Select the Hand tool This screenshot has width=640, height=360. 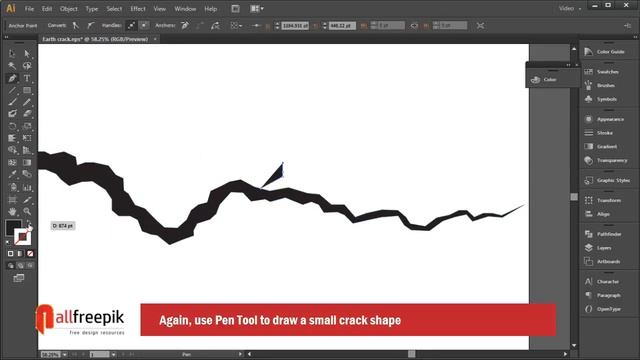[x=12, y=211]
